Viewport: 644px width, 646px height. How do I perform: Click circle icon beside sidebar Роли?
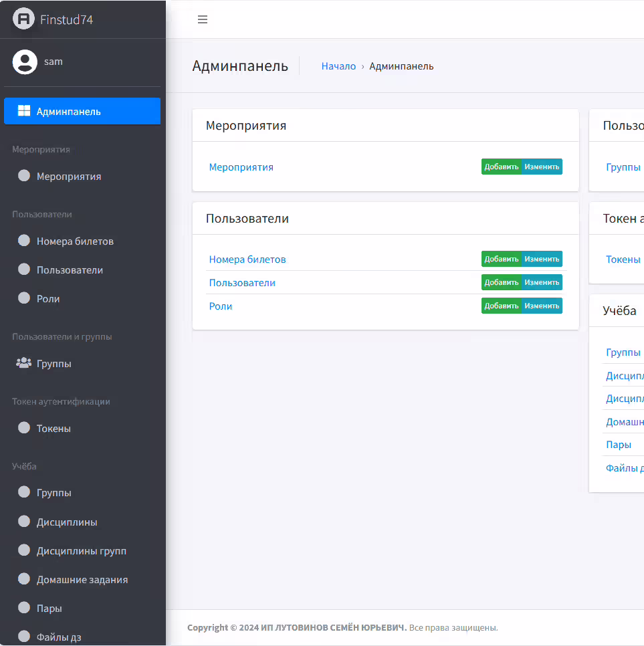click(24, 298)
